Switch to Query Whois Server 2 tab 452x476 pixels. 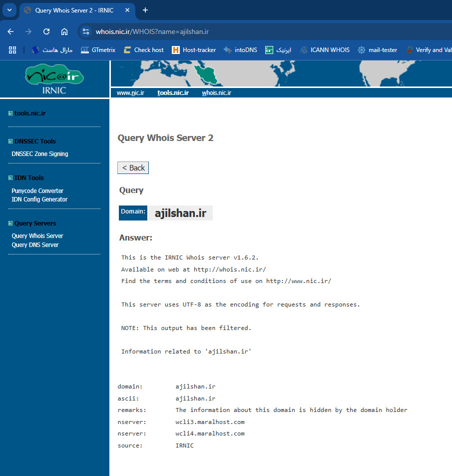75,10
